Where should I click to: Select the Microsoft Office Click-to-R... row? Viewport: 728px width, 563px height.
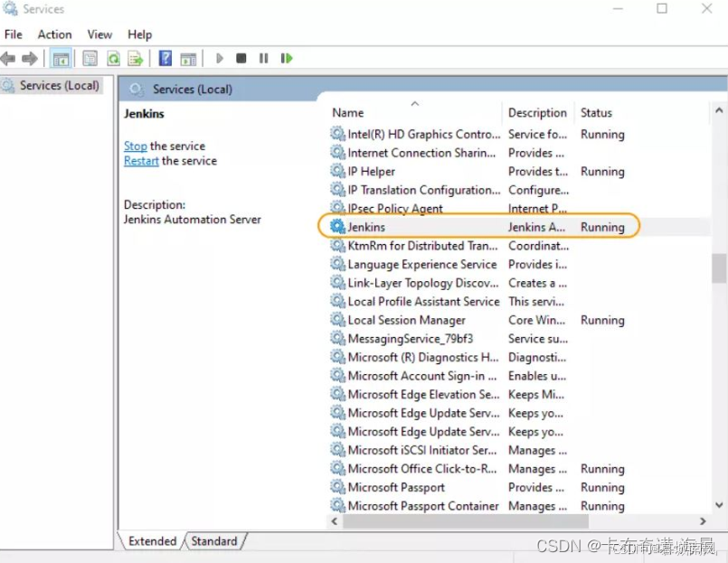coord(519,468)
